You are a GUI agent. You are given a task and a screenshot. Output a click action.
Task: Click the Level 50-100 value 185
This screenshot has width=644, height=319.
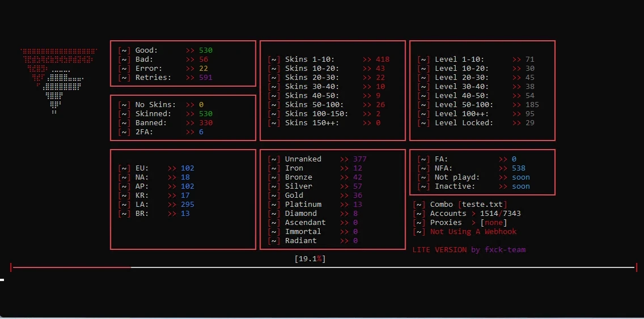[x=532, y=105]
